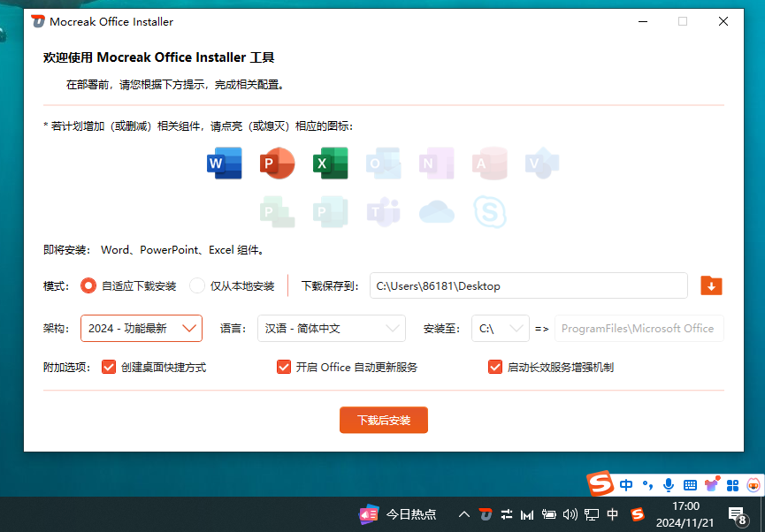Screen dimensions: 765x532
Task: Minimize the Mocreak Office Installer window
Action: [x=643, y=21]
